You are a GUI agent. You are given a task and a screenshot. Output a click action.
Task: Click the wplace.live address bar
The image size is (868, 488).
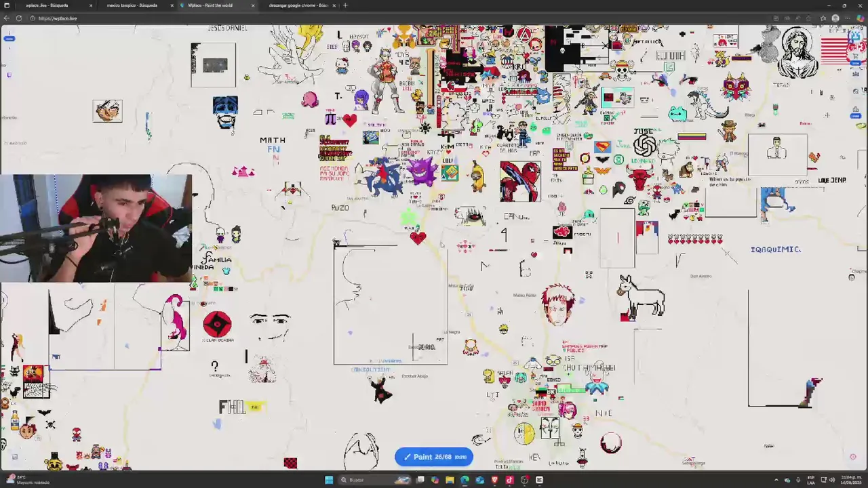[407, 18]
